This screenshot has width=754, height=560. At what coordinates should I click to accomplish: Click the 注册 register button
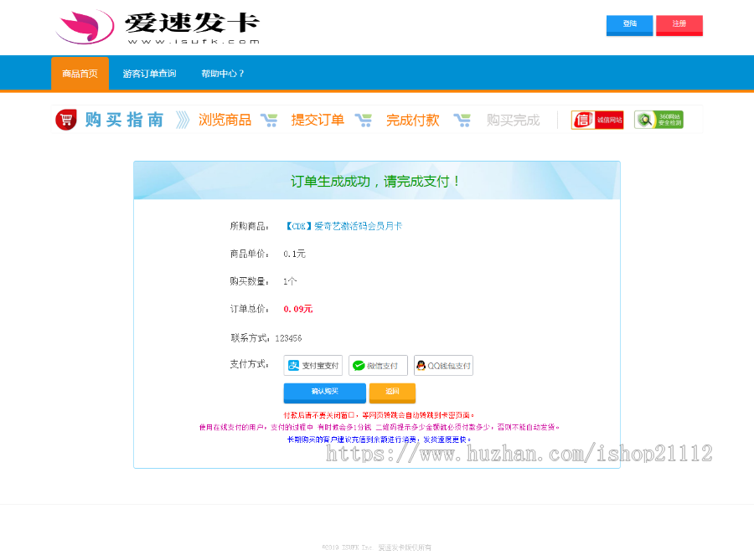(679, 25)
